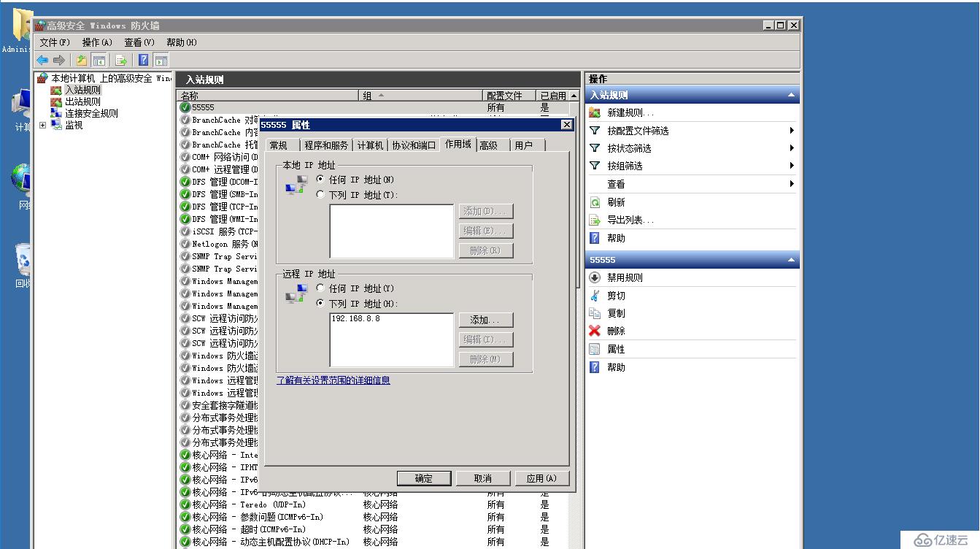Select 入站规则 in the tree
Screen dimensions: 980x549
click(x=82, y=90)
